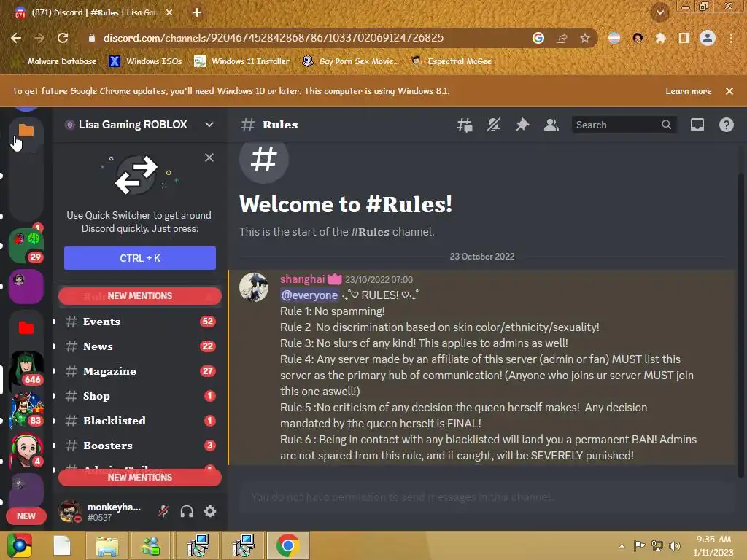Image resolution: width=747 pixels, height=560 pixels.
Task: Toggle microphone mute in user panel
Action: pos(163,511)
